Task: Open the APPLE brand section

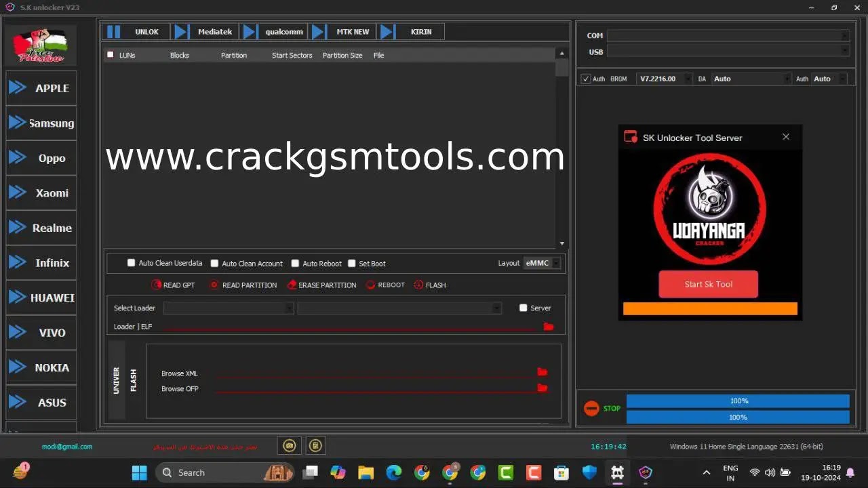Action: coord(41,88)
